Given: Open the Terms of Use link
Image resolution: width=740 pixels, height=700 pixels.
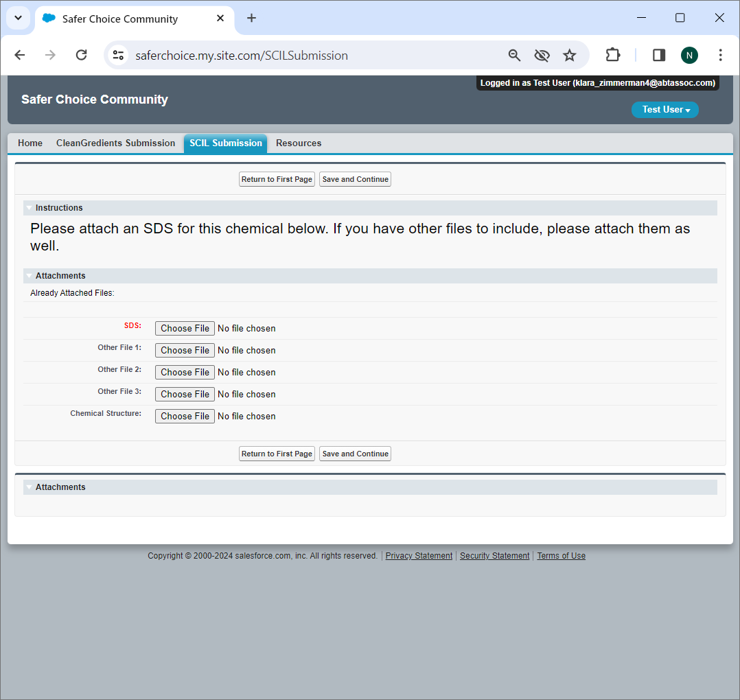Looking at the screenshot, I should [561, 556].
